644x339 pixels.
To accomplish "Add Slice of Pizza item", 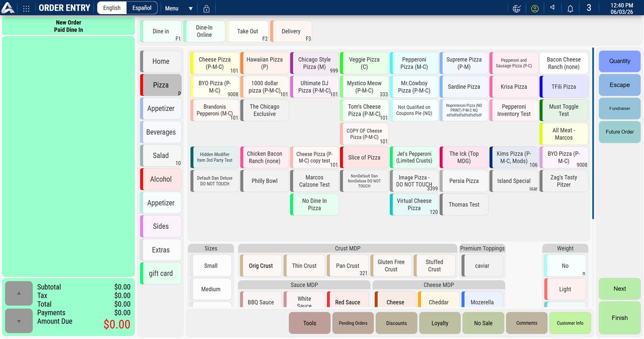I will pos(364,157).
